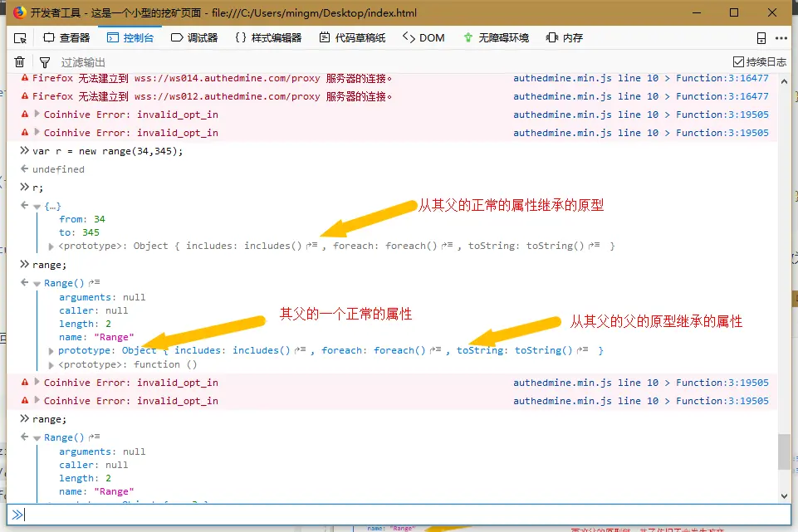Open the devtools more options menu
798x532 pixels.
pos(781,38)
